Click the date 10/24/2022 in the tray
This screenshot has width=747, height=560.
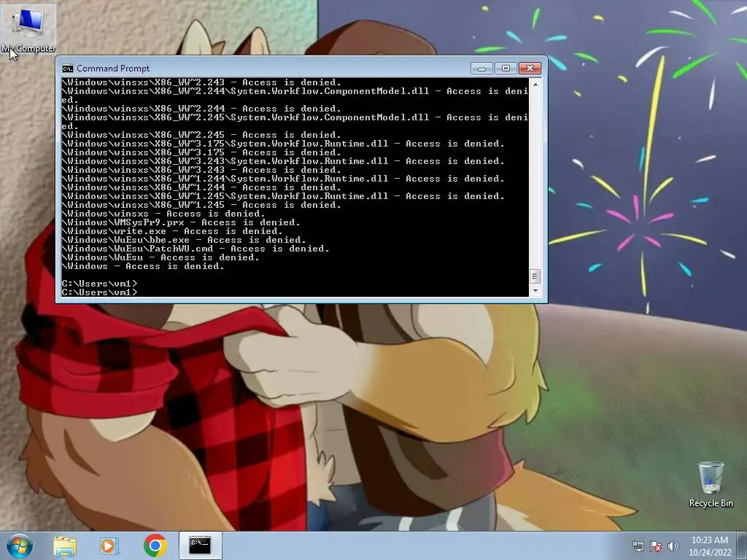click(709, 553)
